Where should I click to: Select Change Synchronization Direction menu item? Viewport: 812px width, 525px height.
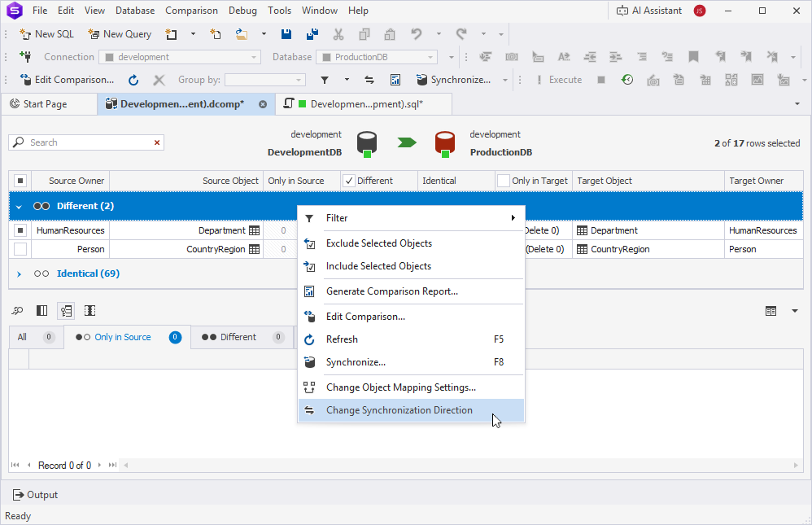coord(399,410)
